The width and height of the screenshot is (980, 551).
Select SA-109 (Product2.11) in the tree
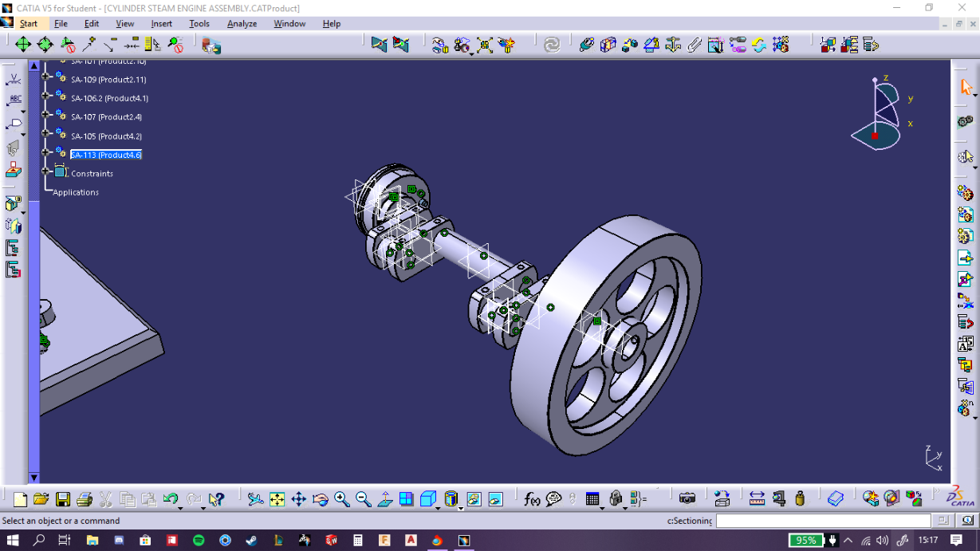pyautogui.click(x=108, y=80)
